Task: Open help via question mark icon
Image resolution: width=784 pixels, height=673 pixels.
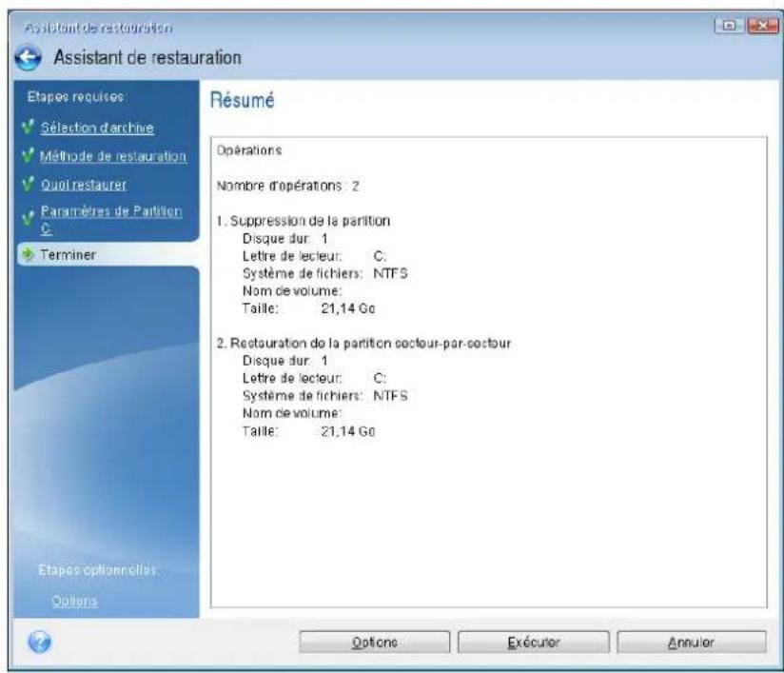Action: click(x=40, y=642)
